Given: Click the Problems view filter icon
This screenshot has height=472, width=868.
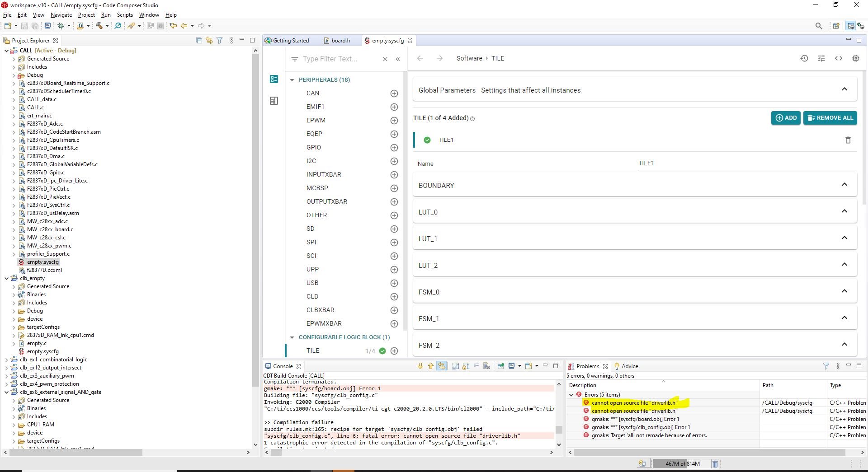Looking at the screenshot, I should pyautogui.click(x=826, y=366).
